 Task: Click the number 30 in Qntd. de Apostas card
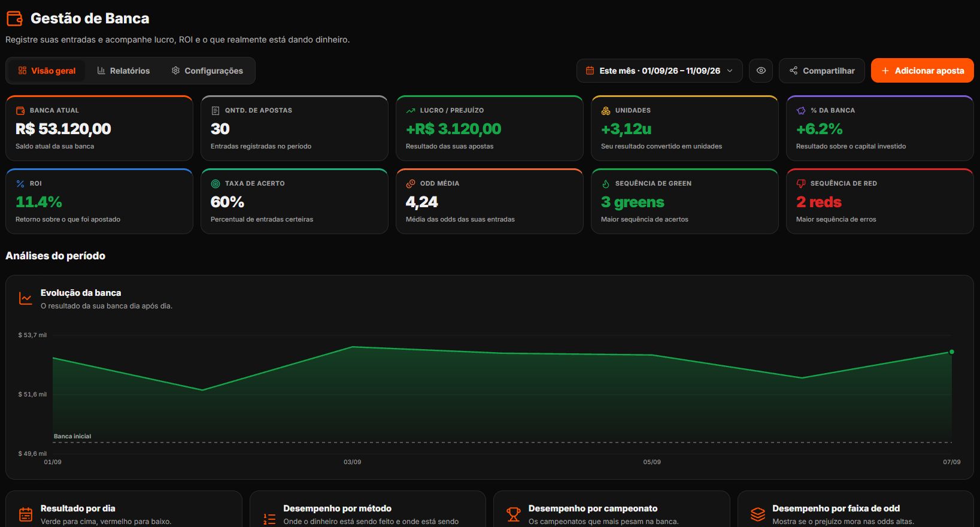[220, 129]
